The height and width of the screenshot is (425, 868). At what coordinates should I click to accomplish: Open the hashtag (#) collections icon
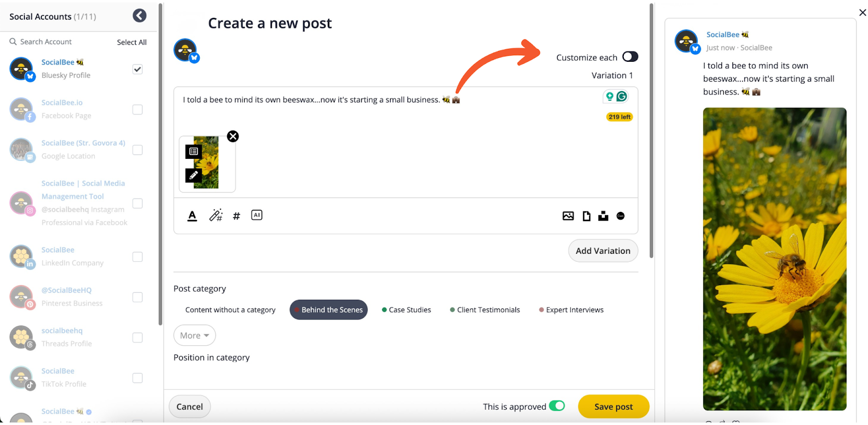pyautogui.click(x=237, y=216)
